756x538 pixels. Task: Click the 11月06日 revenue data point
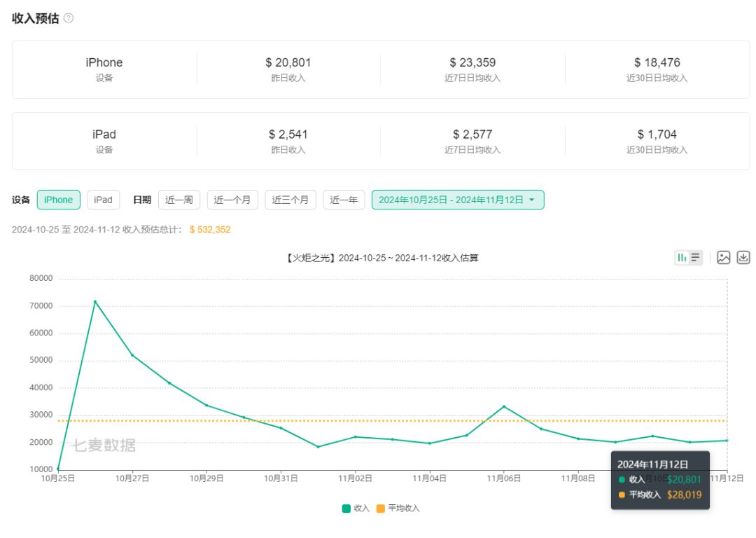click(x=504, y=406)
